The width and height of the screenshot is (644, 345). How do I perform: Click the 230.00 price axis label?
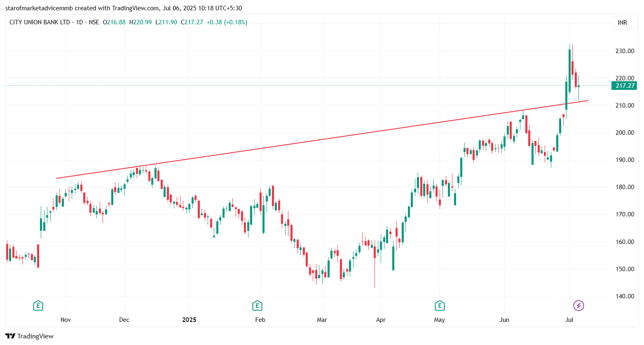pos(625,51)
